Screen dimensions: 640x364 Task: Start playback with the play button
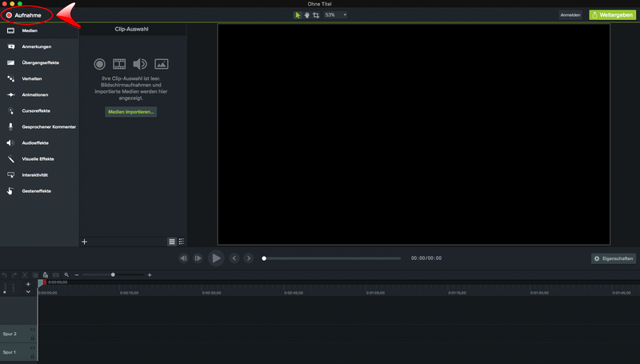point(216,258)
